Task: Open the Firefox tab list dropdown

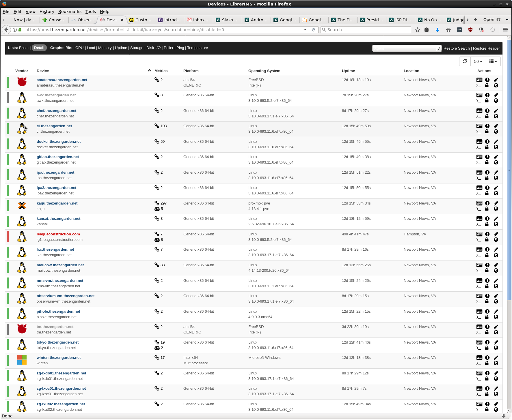Action: click(507, 20)
